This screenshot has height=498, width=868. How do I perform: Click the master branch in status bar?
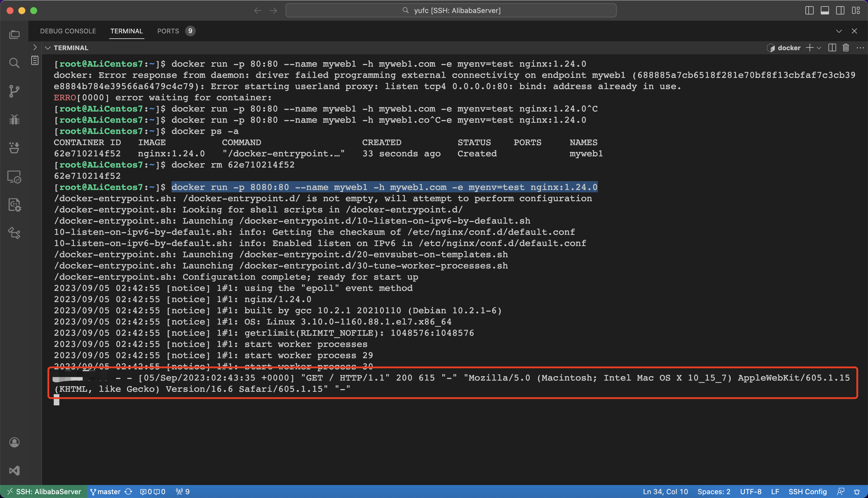pyautogui.click(x=105, y=492)
